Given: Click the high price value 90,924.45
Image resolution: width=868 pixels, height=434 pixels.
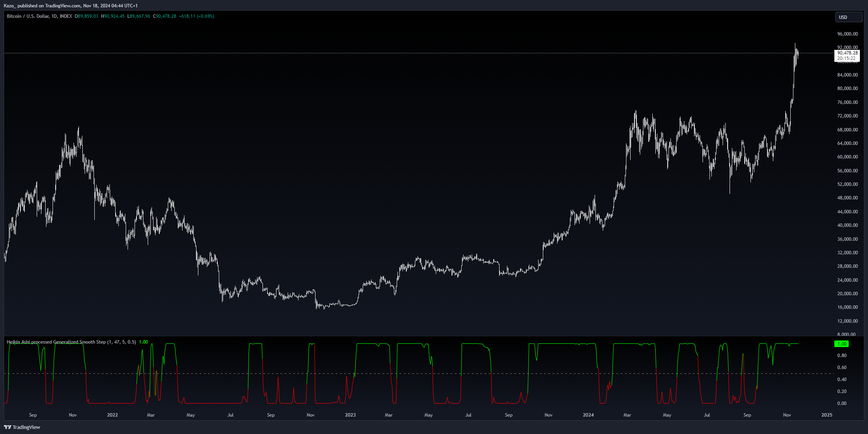Looking at the screenshot, I should point(114,16).
